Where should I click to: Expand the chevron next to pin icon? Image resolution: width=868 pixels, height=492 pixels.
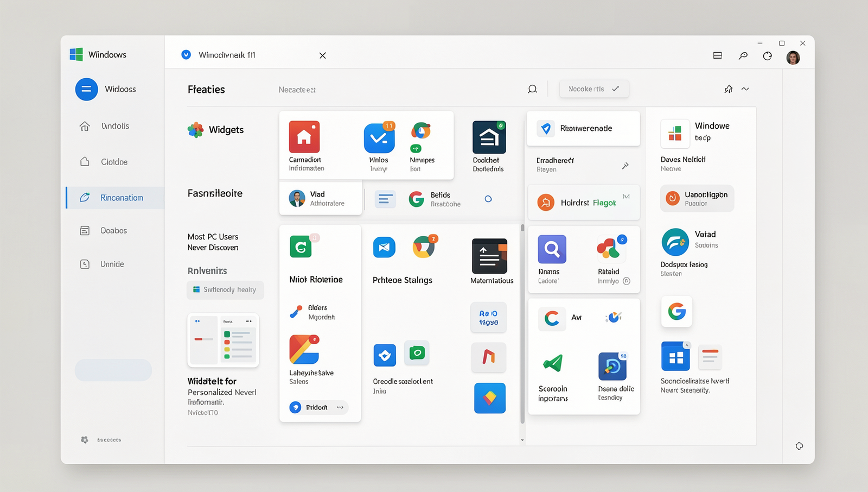745,89
